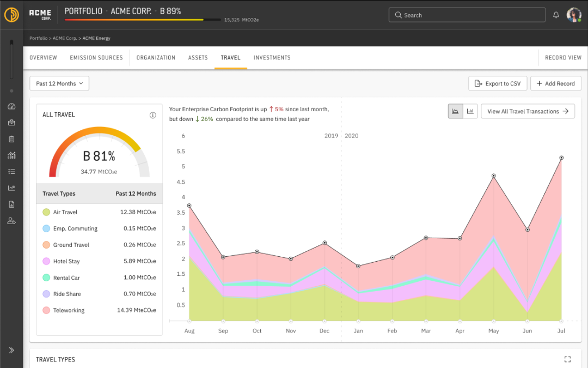Image resolution: width=588 pixels, height=368 pixels.
Task: Switch to the Emission Sources tab
Action: coord(96,58)
